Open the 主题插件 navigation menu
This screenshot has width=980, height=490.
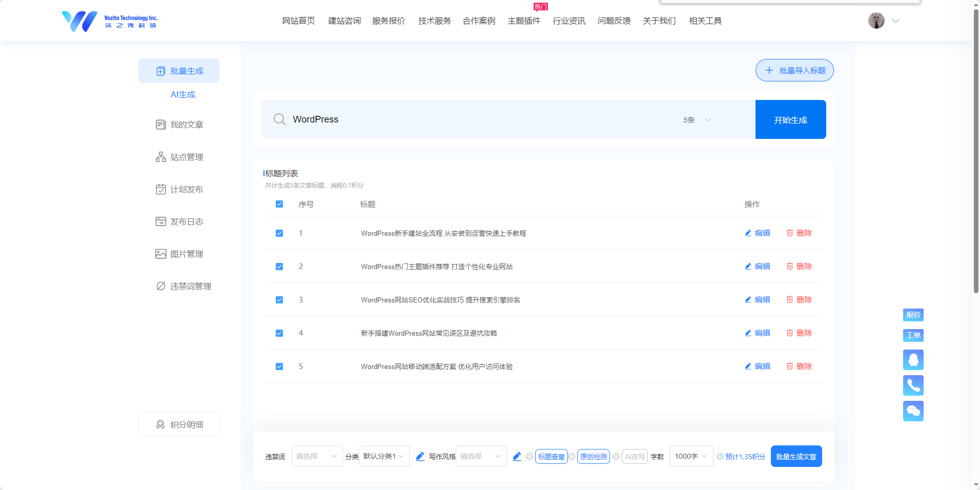coord(523,21)
